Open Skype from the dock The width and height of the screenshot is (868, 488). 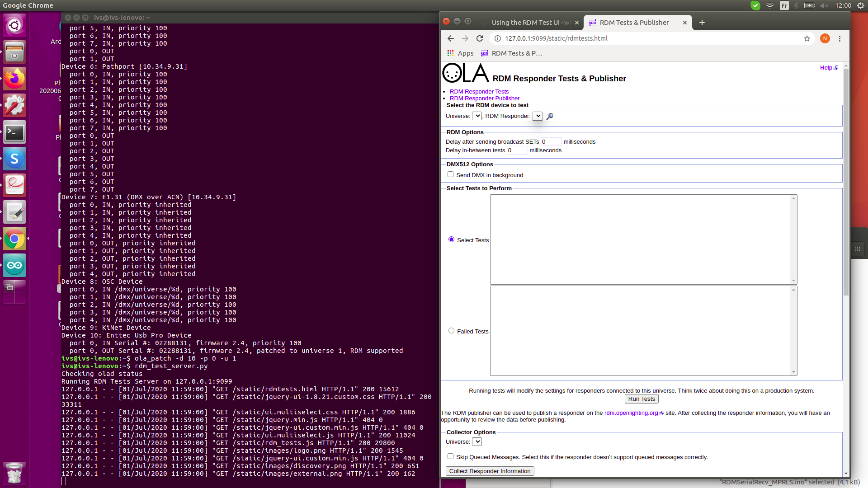(x=14, y=159)
